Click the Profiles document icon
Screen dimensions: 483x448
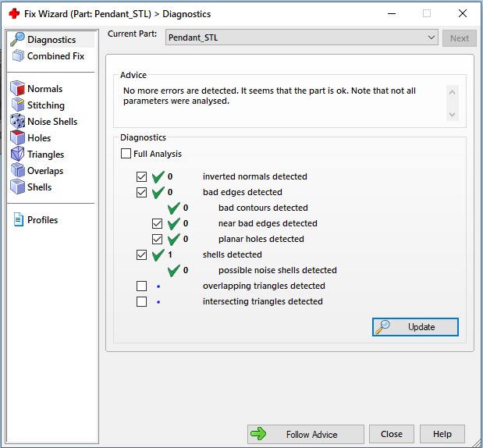[19, 219]
